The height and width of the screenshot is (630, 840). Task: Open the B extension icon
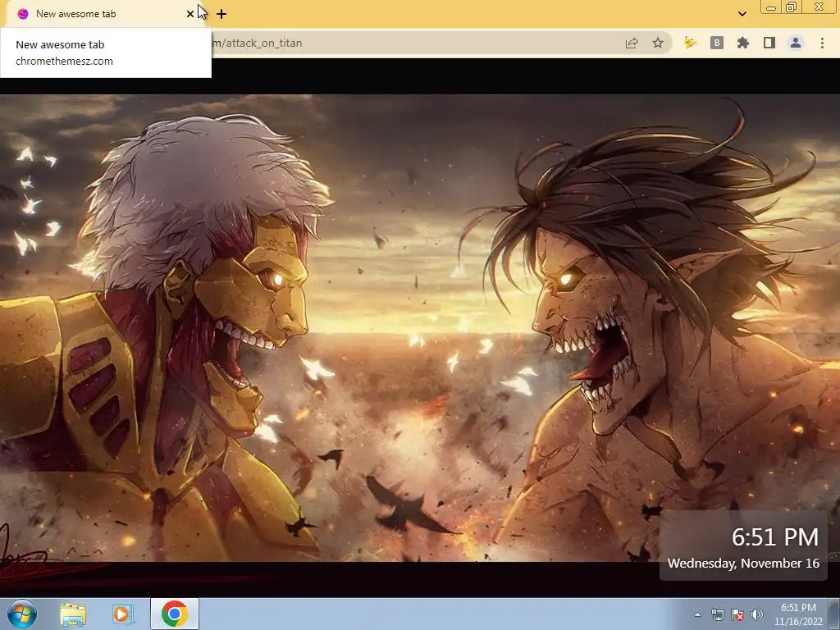[x=717, y=43]
